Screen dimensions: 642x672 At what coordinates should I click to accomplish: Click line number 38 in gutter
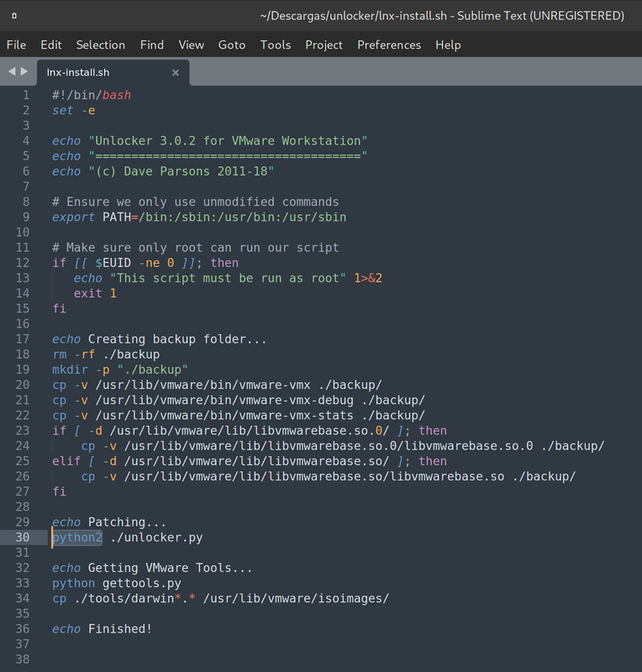[23, 659]
